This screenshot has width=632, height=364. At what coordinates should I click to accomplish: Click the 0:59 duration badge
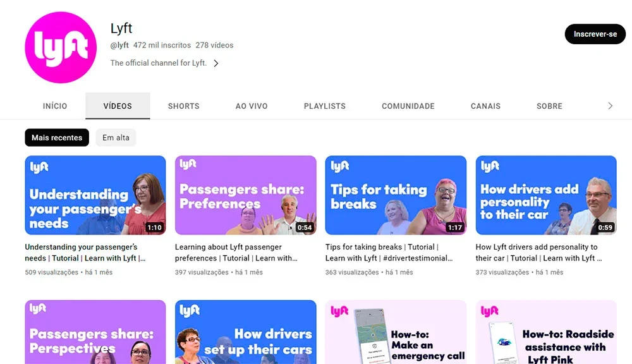tap(605, 227)
